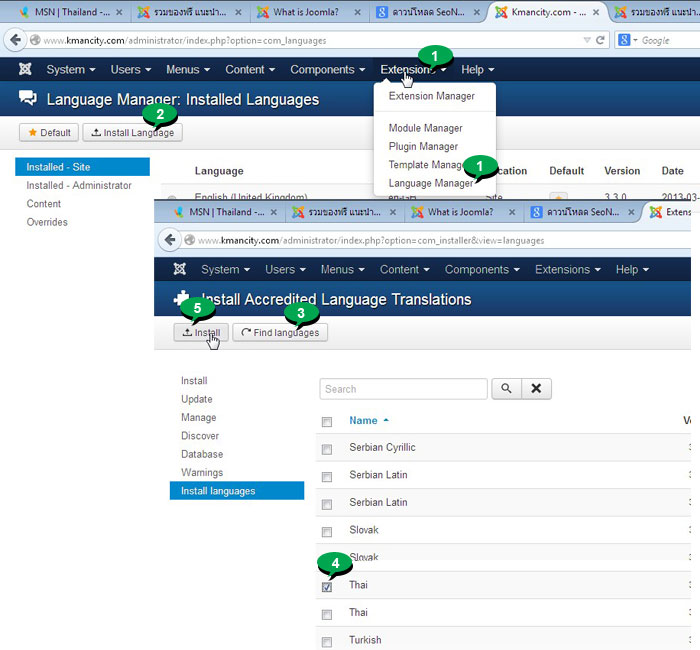Check the Turkish checkbox
700x650 pixels.
[327, 642]
